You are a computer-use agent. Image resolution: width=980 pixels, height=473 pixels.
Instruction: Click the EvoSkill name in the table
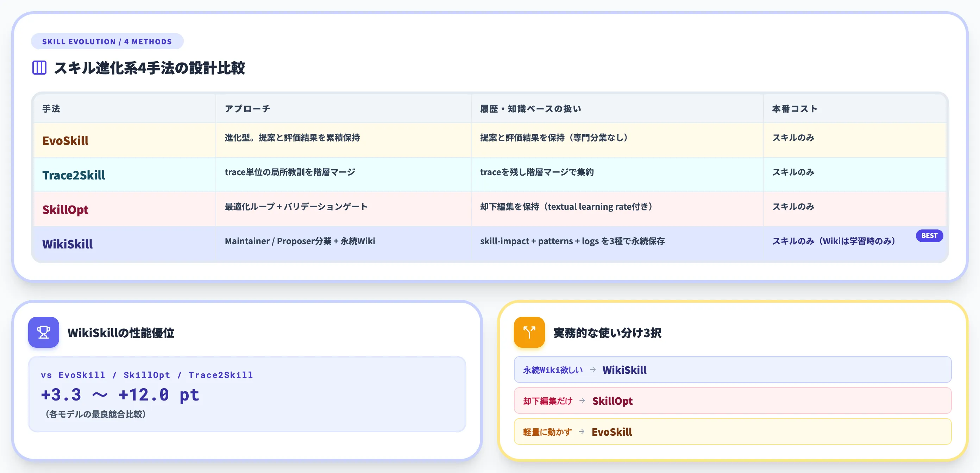(x=65, y=141)
